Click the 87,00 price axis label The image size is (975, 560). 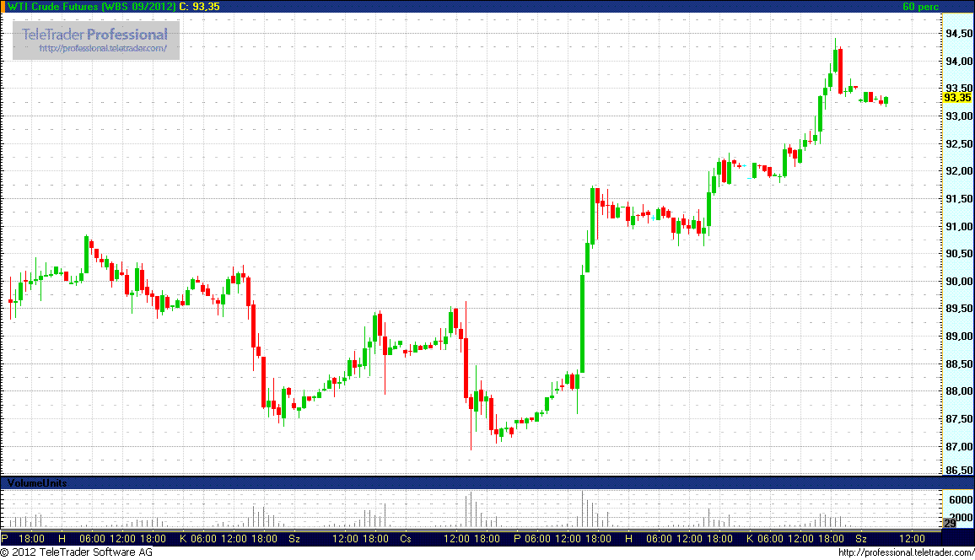[958, 446]
